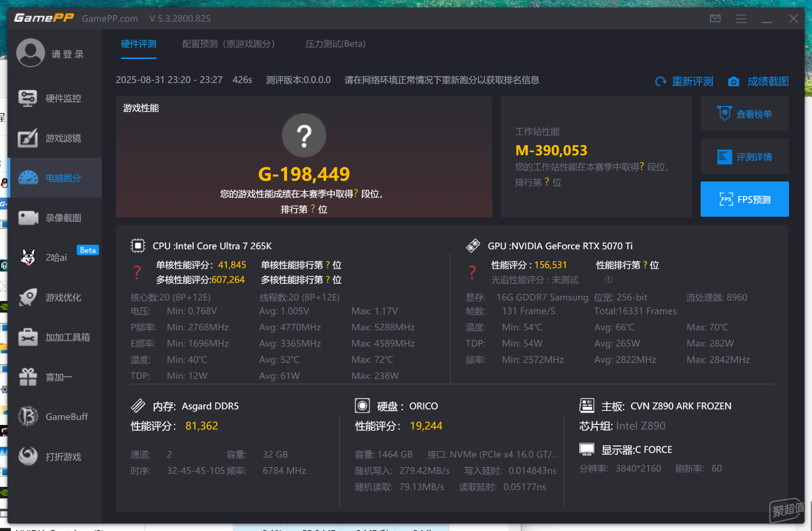Go to 游戏滤镜 in the sidebar

click(54, 138)
